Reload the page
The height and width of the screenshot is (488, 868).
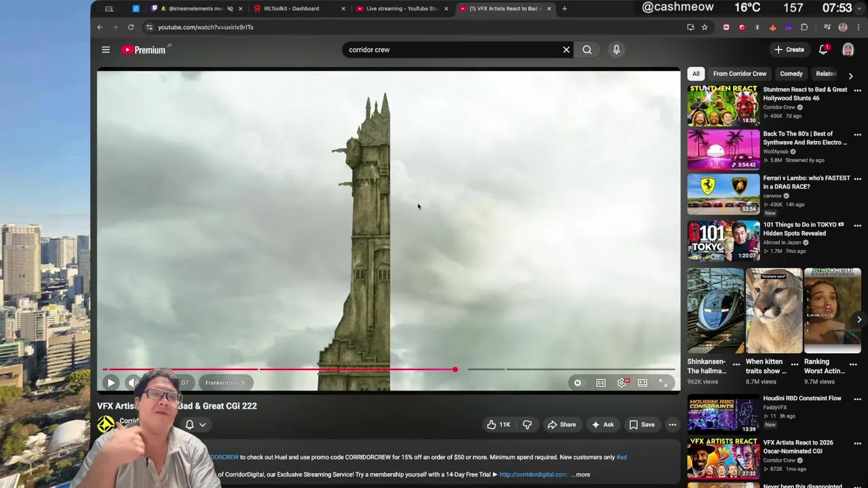point(131,27)
